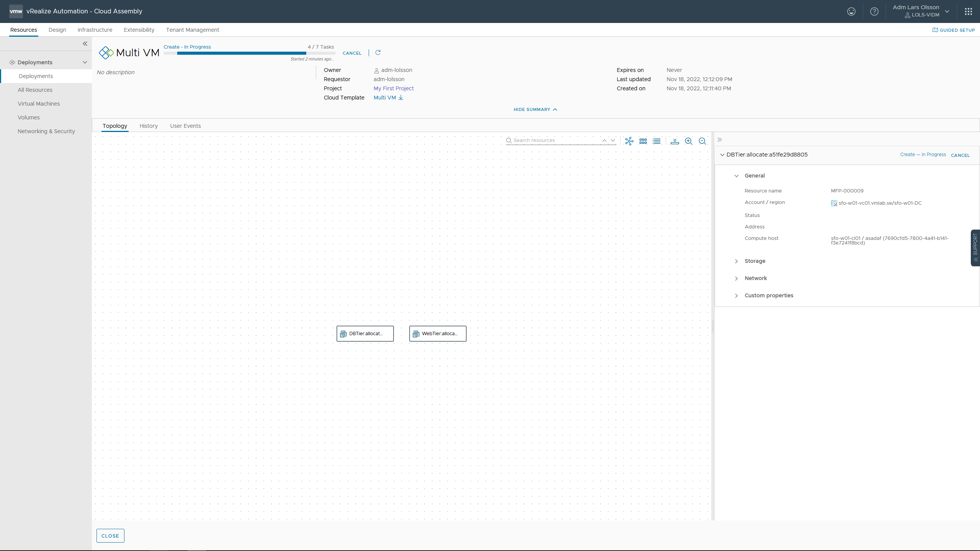980x551 pixels.
Task: Collapse the General section
Action: click(x=737, y=176)
